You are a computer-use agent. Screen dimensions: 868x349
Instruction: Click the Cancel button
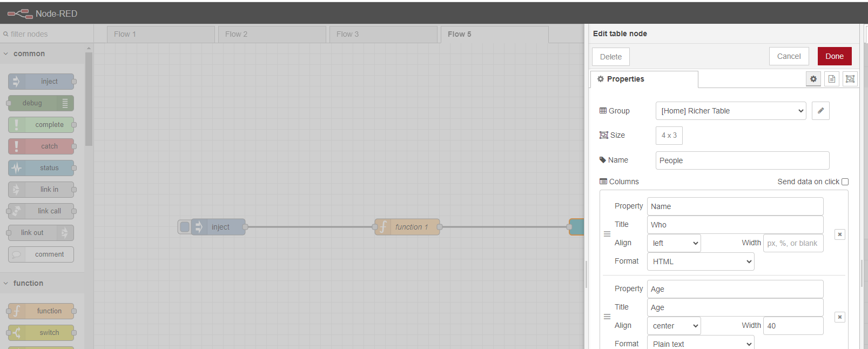[x=789, y=56]
